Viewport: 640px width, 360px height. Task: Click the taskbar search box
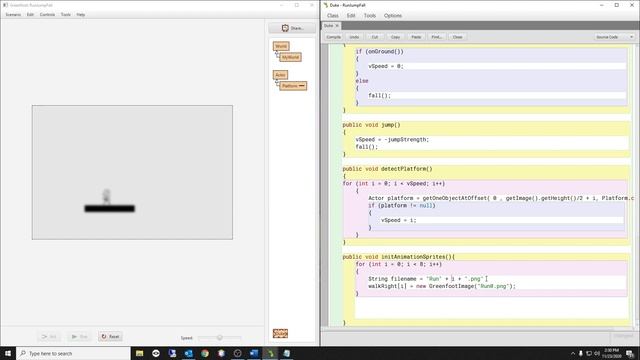(73, 353)
